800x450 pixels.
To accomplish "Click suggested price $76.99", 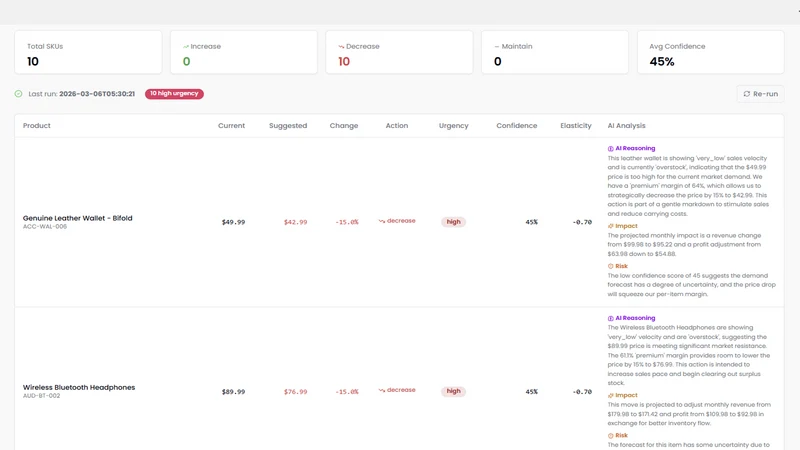I will coord(295,392).
